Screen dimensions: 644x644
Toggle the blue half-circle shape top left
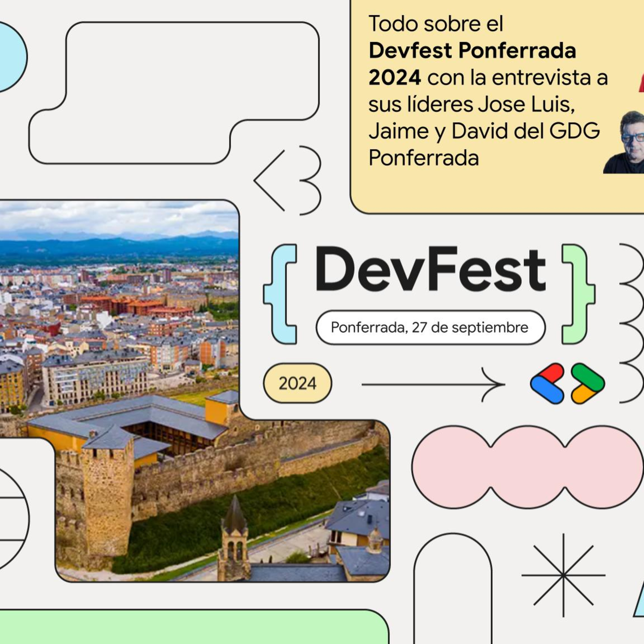point(8,55)
